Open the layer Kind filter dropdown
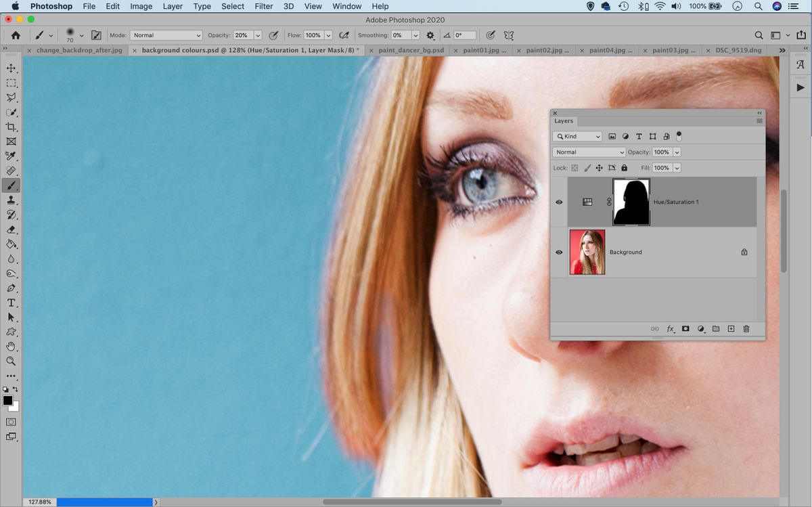 coord(577,136)
